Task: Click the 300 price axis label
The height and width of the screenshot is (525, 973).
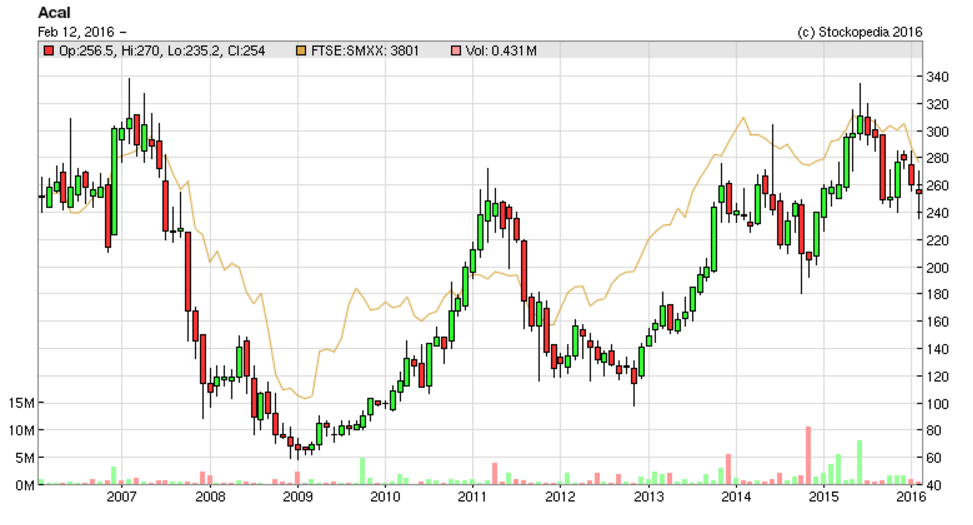Action: (x=938, y=132)
